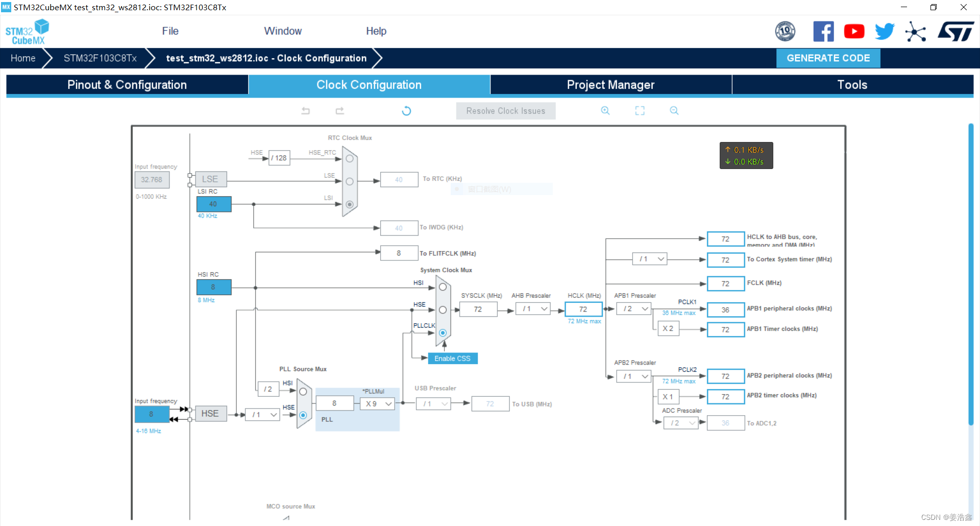
Task: Click the LSE oscillator block
Action: [x=210, y=179]
